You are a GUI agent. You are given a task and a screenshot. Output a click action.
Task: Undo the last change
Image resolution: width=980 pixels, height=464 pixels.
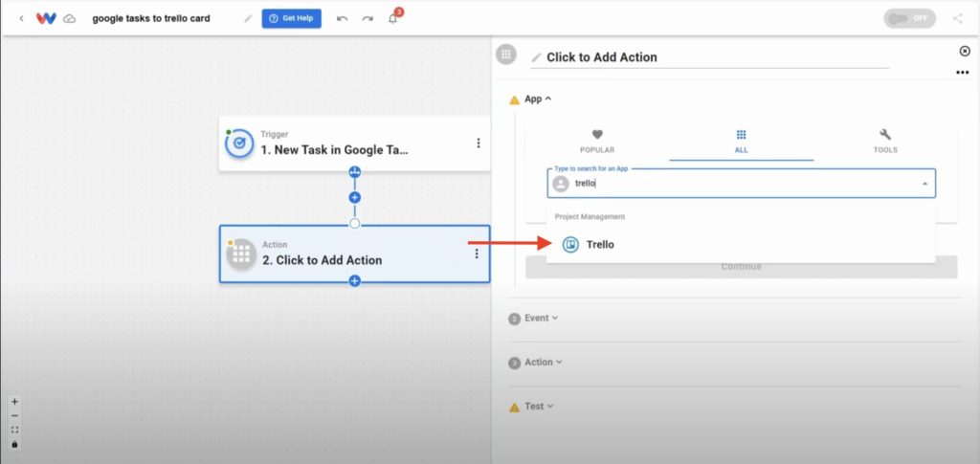(342, 19)
